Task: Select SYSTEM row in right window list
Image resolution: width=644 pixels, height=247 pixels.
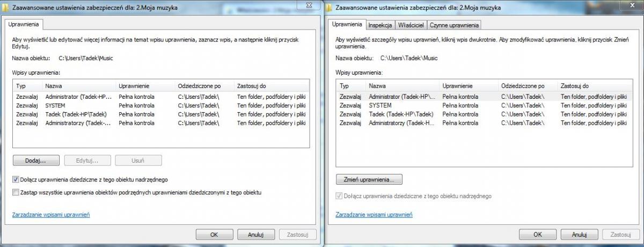Action: click(x=484, y=105)
